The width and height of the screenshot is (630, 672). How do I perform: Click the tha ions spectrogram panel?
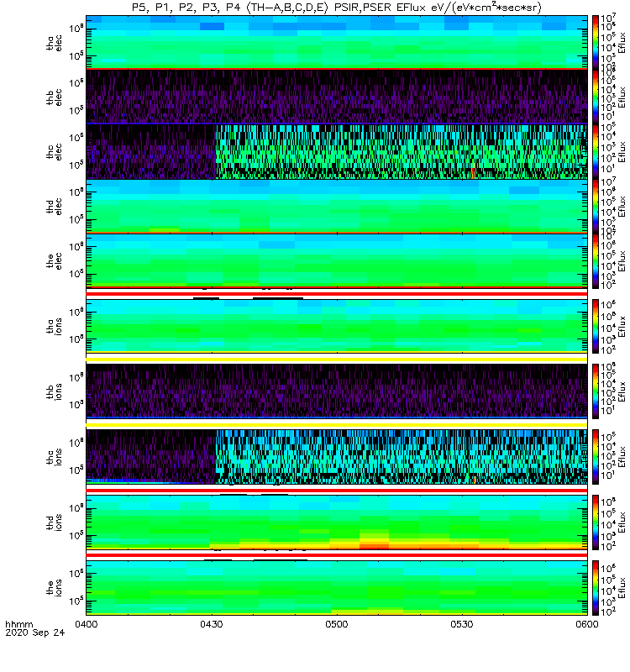click(x=337, y=326)
